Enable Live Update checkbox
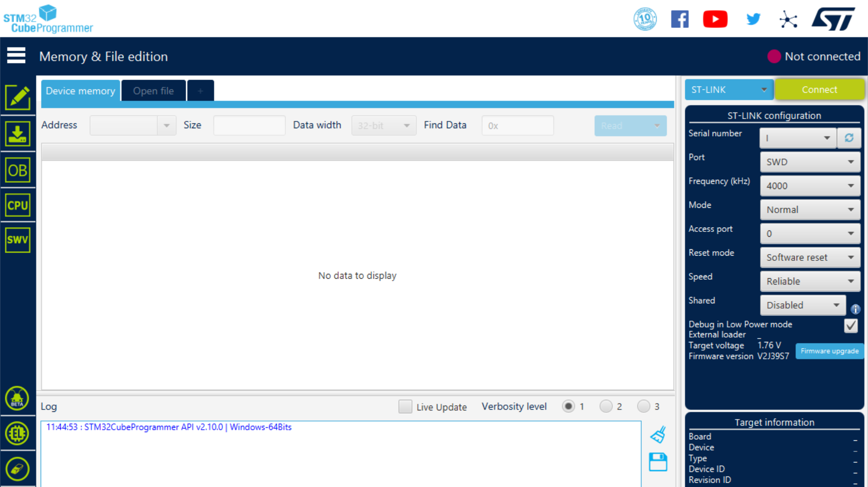This screenshot has width=868, height=487. (x=405, y=406)
